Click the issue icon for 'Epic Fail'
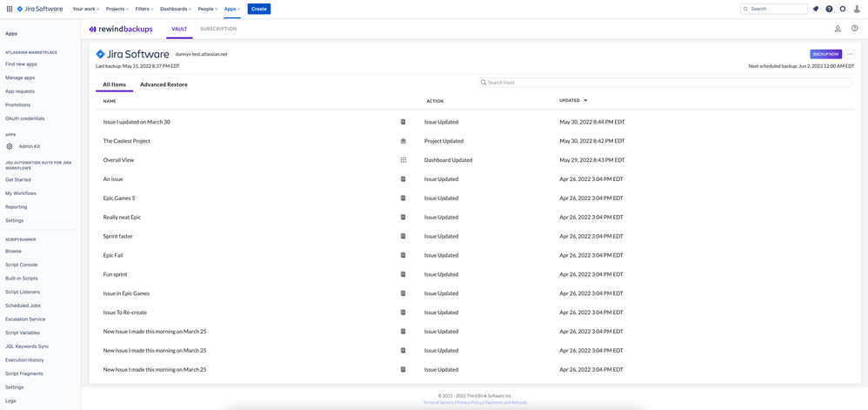The height and width of the screenshot is (410, 868). (x=403, y=255)
